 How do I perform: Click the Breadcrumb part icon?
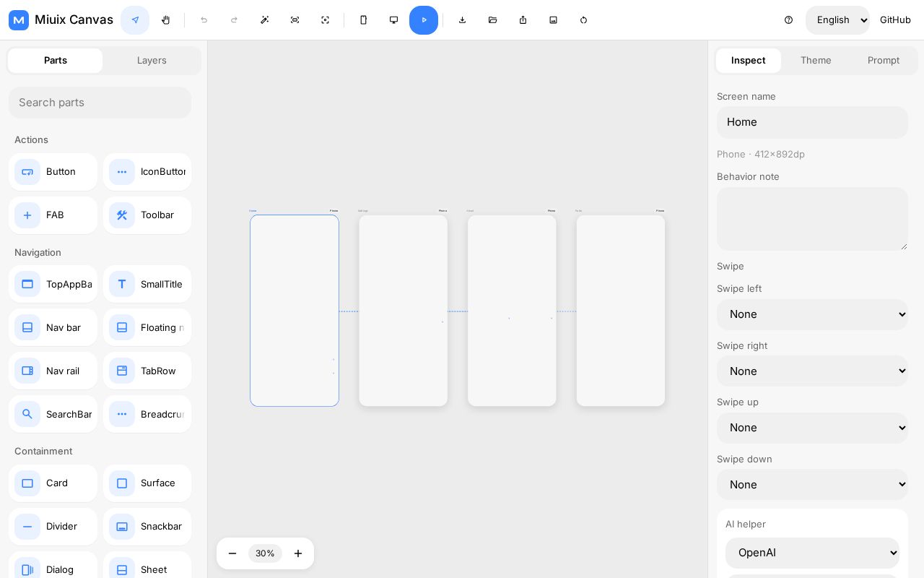122,414
